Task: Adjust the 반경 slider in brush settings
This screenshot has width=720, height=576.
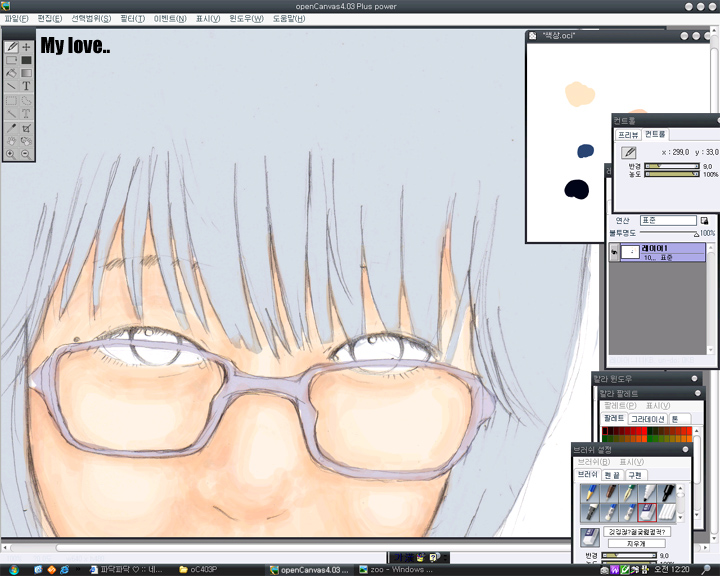Action: pos(629,555)
